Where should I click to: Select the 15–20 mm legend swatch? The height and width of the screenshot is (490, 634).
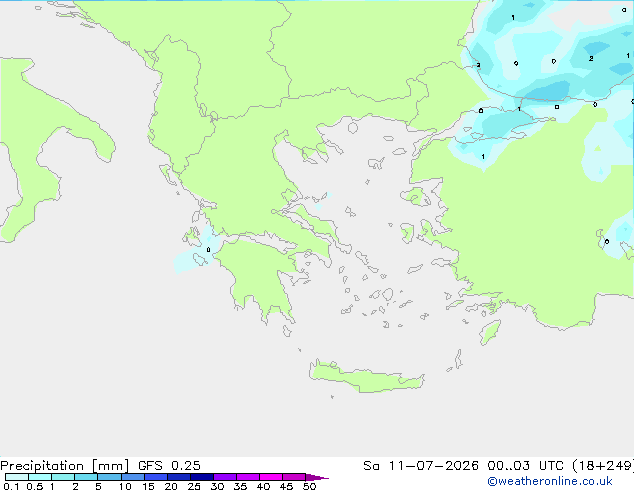[x=156, y=477]
